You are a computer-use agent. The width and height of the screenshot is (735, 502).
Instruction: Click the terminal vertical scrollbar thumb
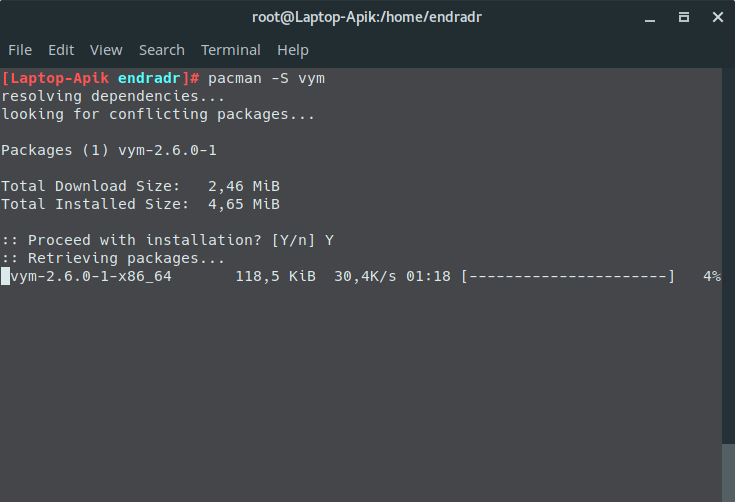[x=728, y=472]
